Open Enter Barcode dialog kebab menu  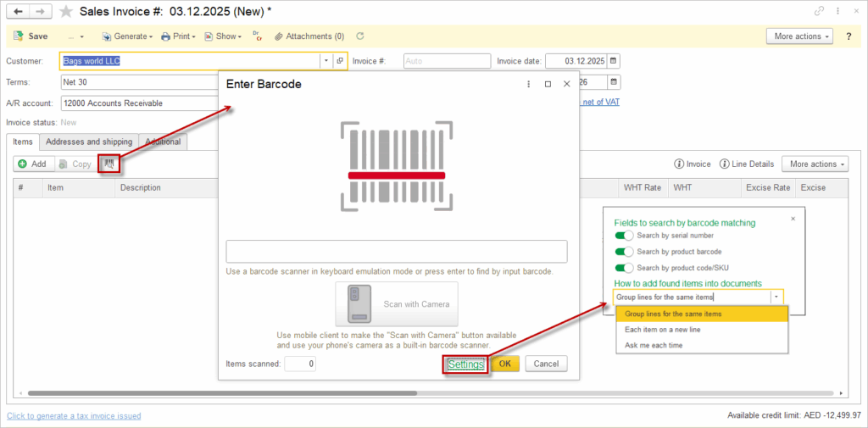click(x=528, y=85)
